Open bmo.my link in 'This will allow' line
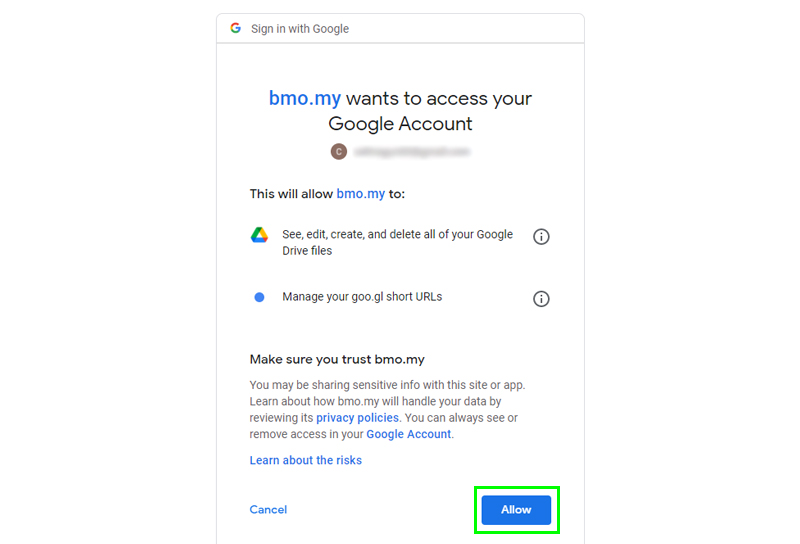Image resolution: width=800 pixels, height=544 pixels. click(x=361, y=194)
